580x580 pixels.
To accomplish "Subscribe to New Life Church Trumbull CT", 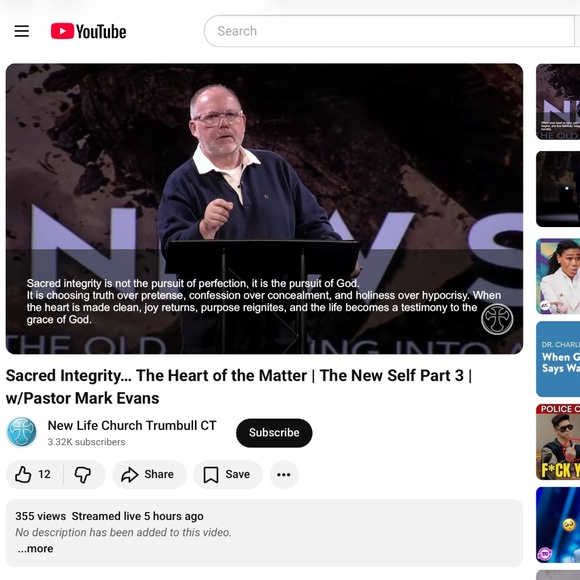I will click(274, 432).
